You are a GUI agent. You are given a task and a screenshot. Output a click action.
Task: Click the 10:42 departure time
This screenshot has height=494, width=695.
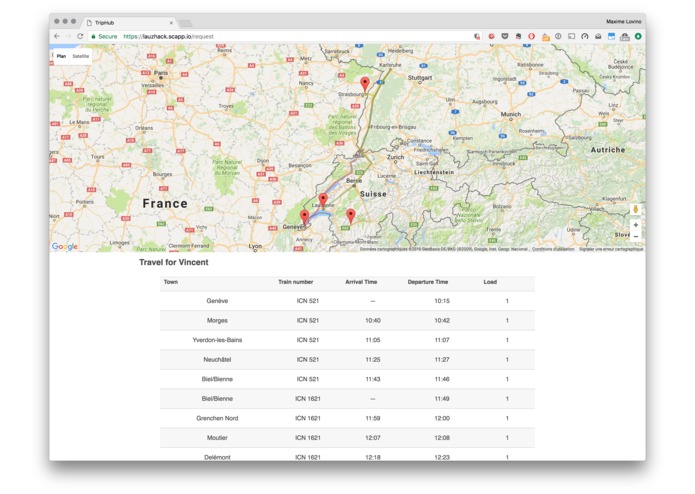coord(442,320)
